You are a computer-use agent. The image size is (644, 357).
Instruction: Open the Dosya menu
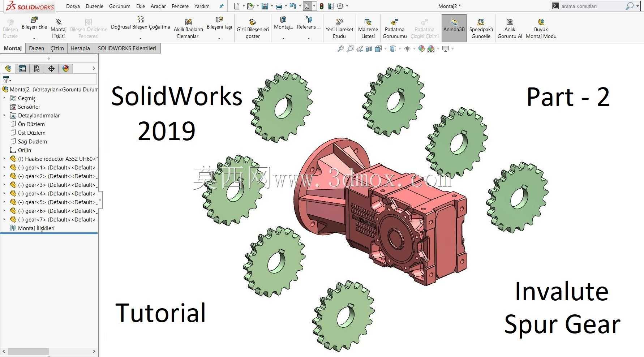pyautogui.click(x=73, y=6)
